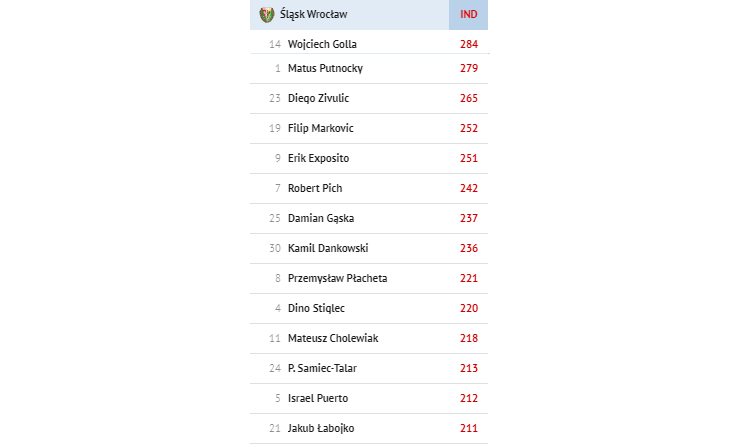740x447 pixels.
Task: Open Wojciech Golla's player row
Action: 369,44
